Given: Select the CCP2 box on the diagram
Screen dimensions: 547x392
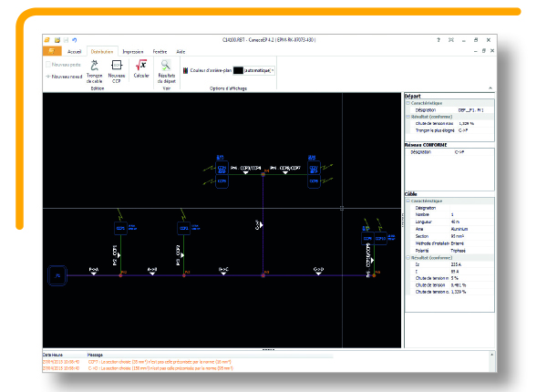Looking at the screenshot, I should [184, 229].
